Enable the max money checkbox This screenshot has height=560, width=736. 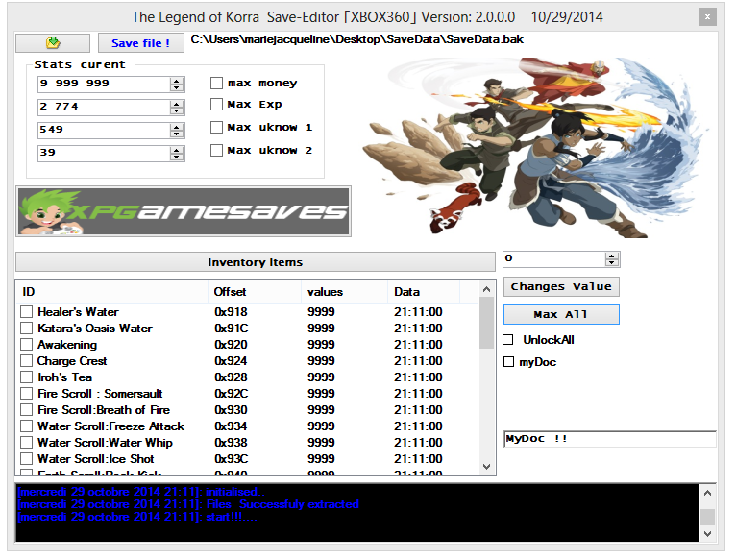tap(217, 84)
